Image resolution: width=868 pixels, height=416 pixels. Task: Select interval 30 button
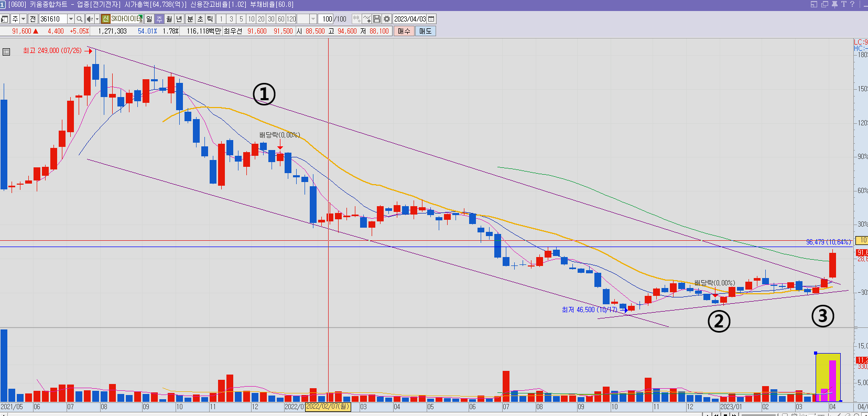pyautogui.click(x=271, y=19)
